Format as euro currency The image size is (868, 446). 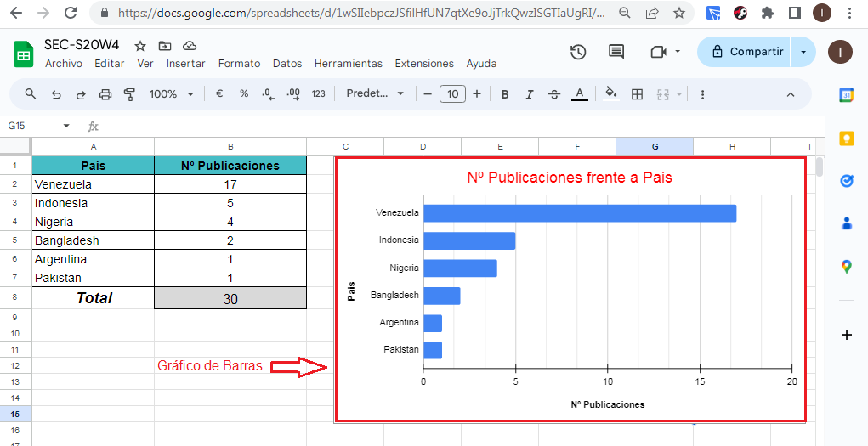click(x=219, y=94)
